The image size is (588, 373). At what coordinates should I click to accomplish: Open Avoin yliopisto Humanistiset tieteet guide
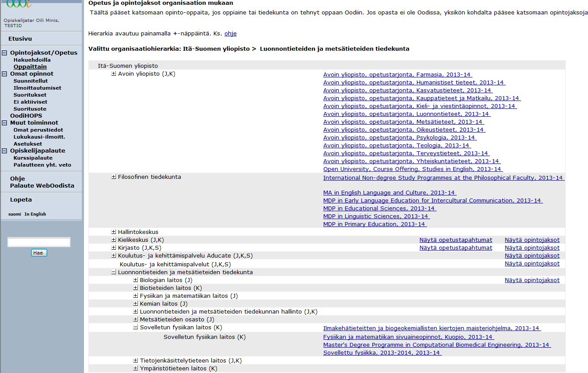[x=414, y=83]
